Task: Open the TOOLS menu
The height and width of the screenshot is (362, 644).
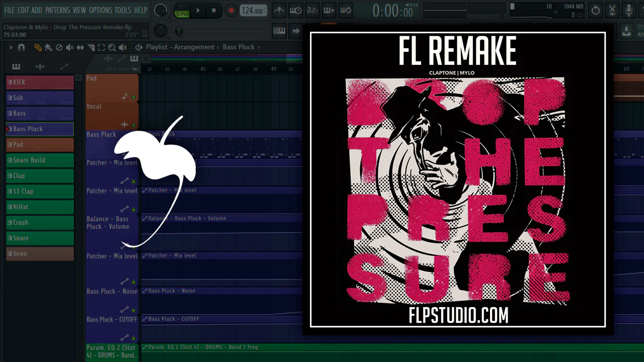Action: point(123,10)
